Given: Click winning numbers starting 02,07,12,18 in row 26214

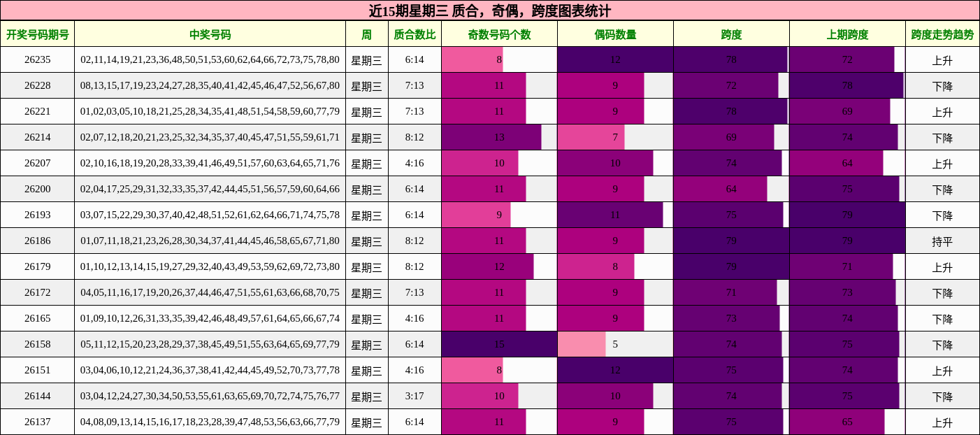Looking at the screenshot, I should click(x=210, y=137).
